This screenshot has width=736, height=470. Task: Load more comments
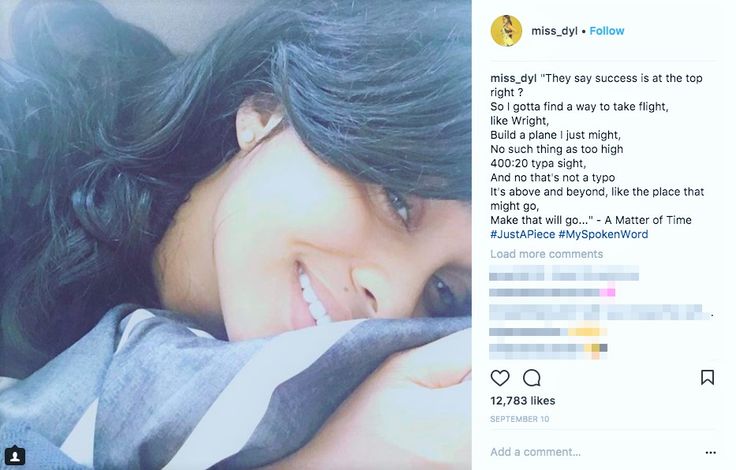click(547, 254)
